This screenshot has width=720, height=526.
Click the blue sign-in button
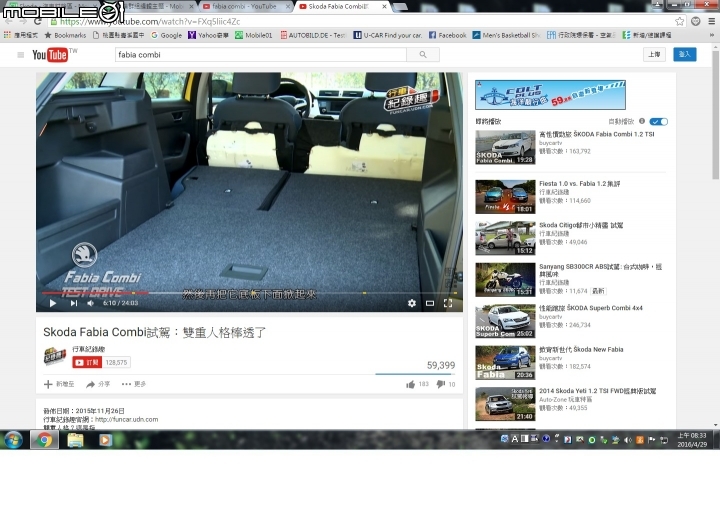pos(685,54)
